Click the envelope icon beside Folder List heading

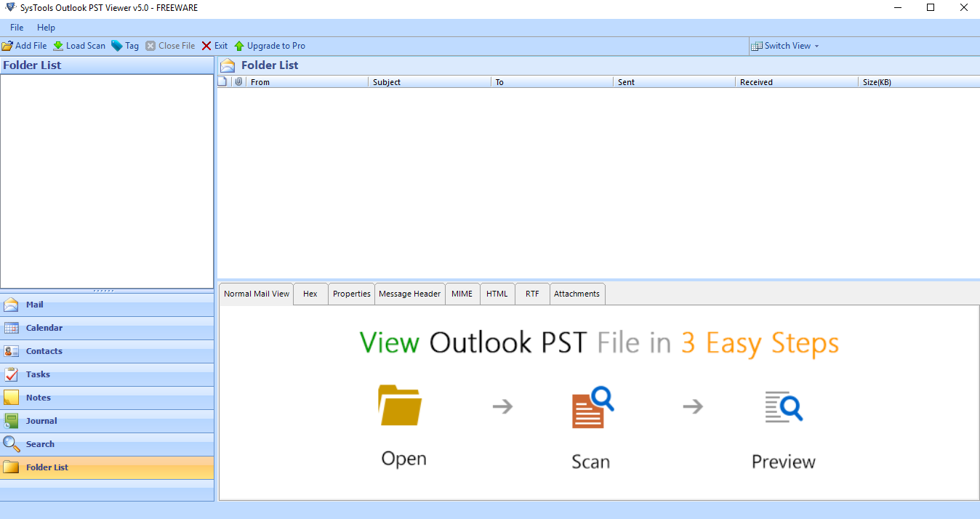pos(228,65)
